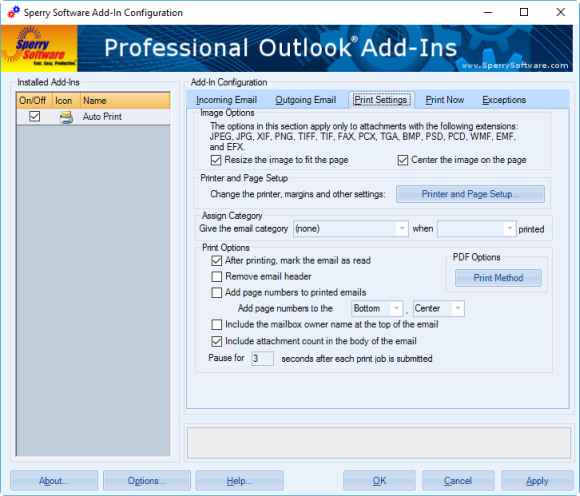Click the gear app icon in the title bar

[x=14, y=12]
